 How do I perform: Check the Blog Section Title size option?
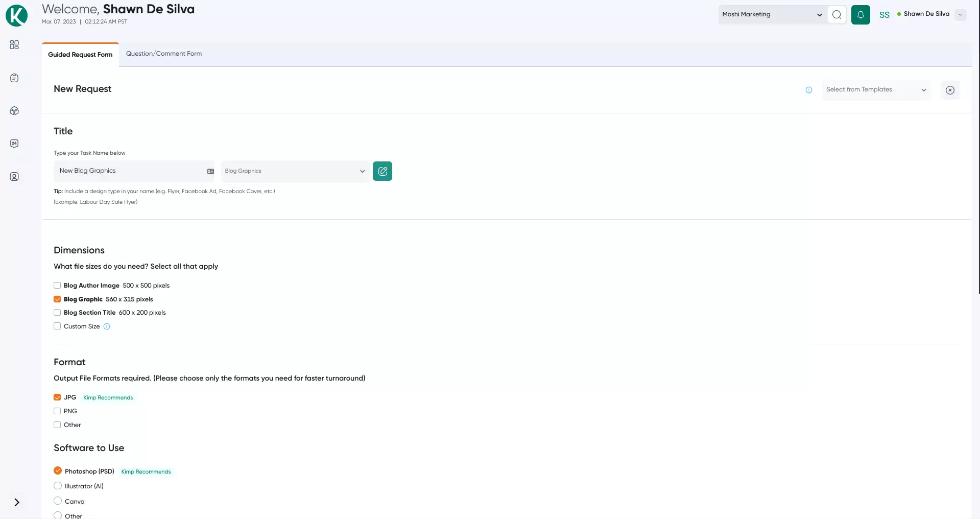click(57, 312)
